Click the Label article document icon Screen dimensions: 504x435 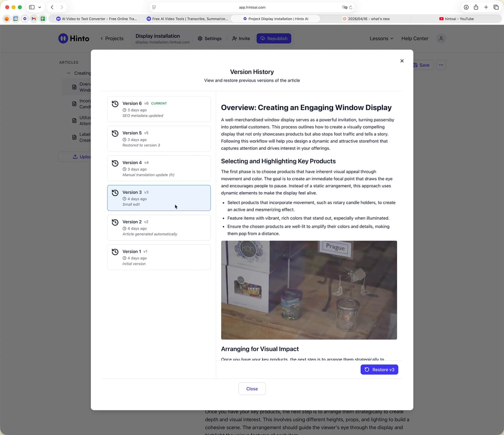tap(74, 137)
